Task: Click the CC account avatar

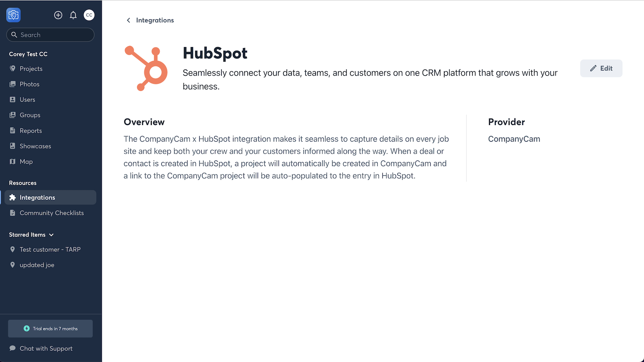Action: coord(89,15)
